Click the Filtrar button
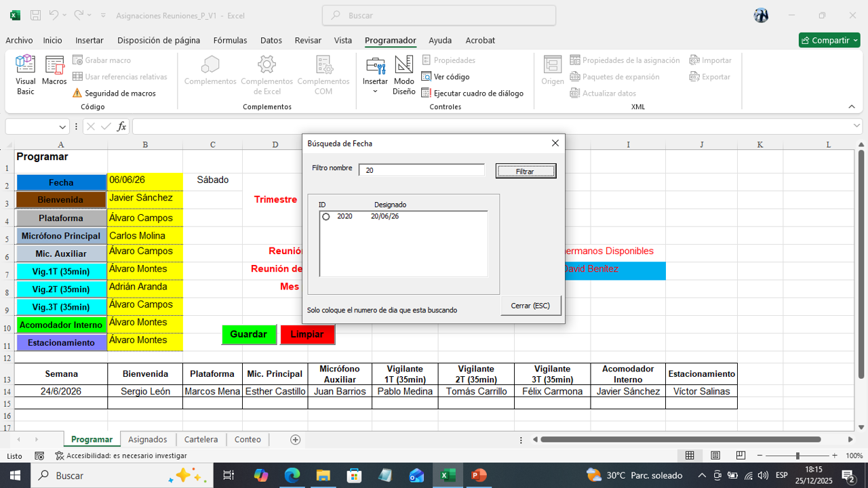This screenshot has width=868, height=488. pos(526,171)
